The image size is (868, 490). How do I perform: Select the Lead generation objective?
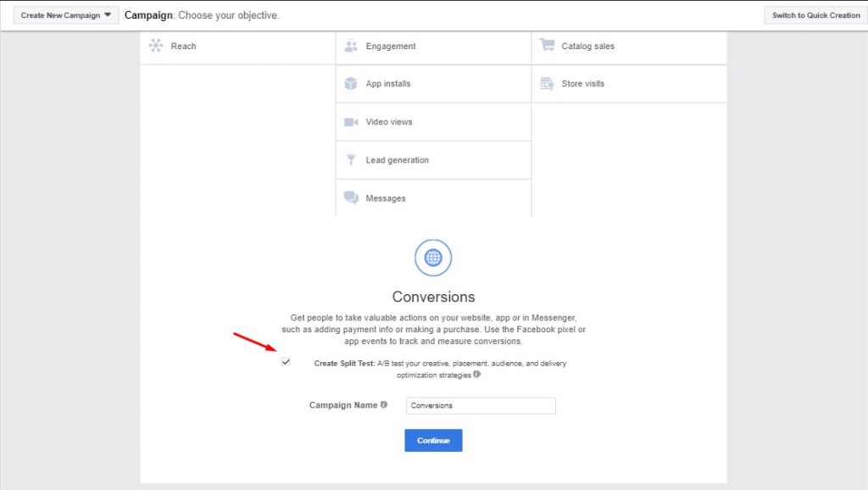433,160
